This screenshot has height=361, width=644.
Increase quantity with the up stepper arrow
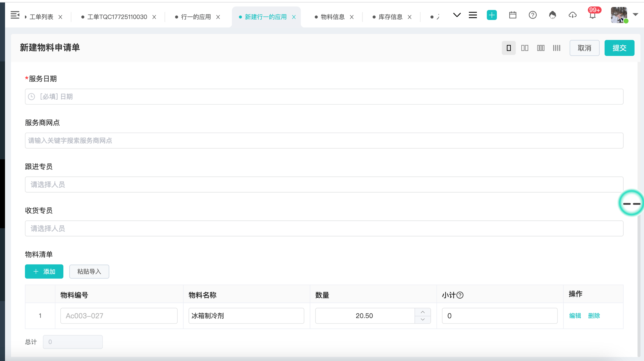point(423,312)
